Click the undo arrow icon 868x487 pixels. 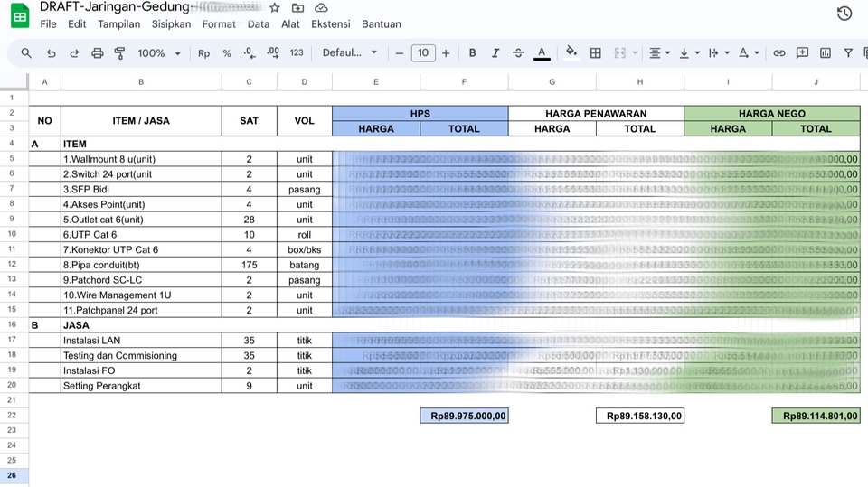click(51, 53)
